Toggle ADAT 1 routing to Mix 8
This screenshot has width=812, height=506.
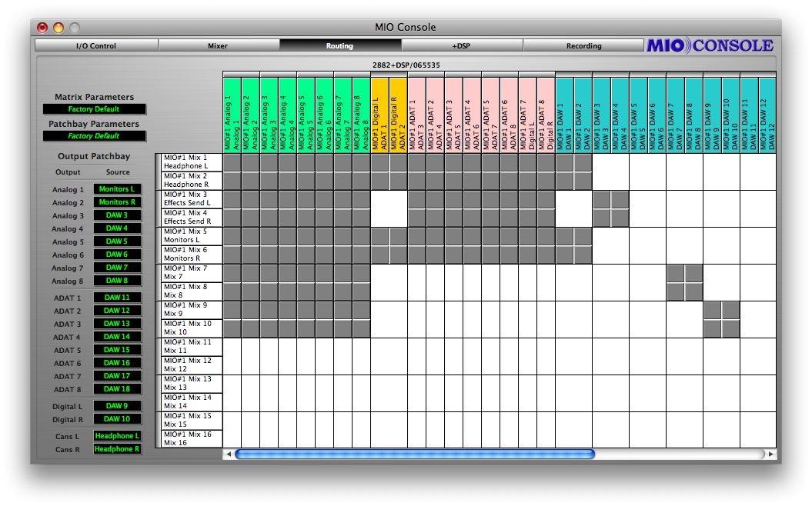(x=417, y=291)
